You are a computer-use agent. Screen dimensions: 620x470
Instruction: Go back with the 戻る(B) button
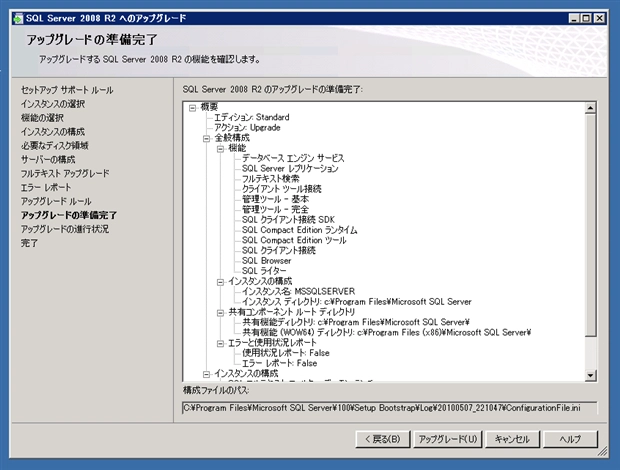pos(382,439)
